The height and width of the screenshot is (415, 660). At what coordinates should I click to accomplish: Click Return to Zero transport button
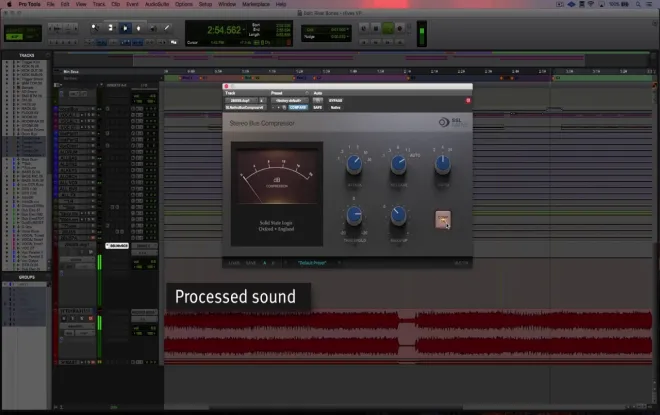coord(364,42)
